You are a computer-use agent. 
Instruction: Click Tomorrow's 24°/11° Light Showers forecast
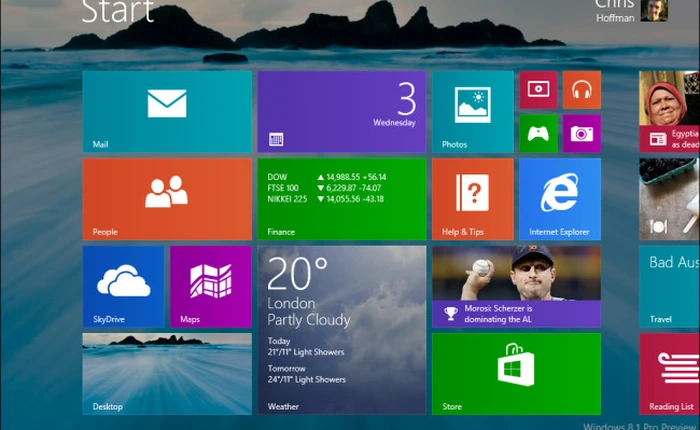(307, 374)
